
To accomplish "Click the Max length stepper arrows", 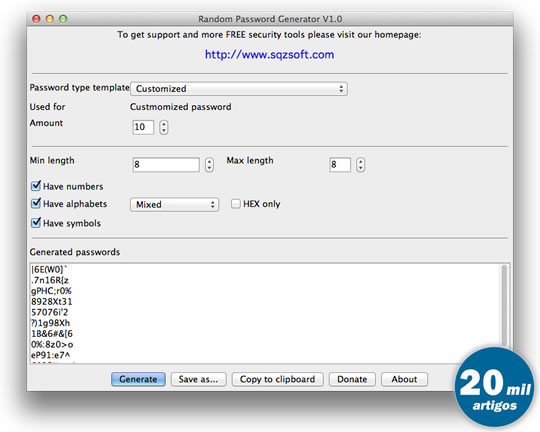I will click(x=361, y=165).
